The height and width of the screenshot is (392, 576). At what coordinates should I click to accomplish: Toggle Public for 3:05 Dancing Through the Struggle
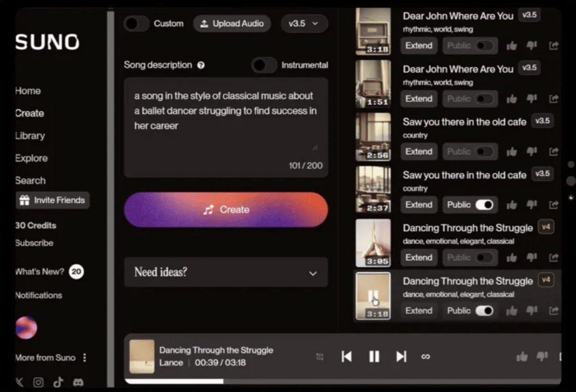[484, 258]
